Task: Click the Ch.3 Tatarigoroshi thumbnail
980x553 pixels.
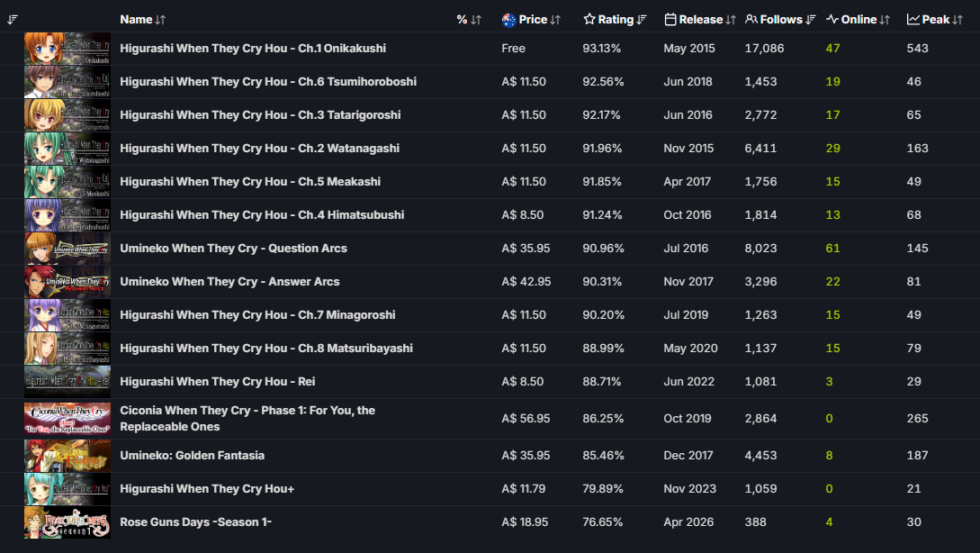Action: (67, 115)
